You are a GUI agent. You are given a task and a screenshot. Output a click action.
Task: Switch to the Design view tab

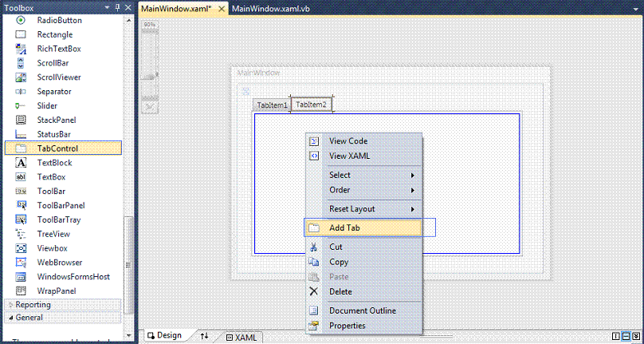tap(165, 335)
